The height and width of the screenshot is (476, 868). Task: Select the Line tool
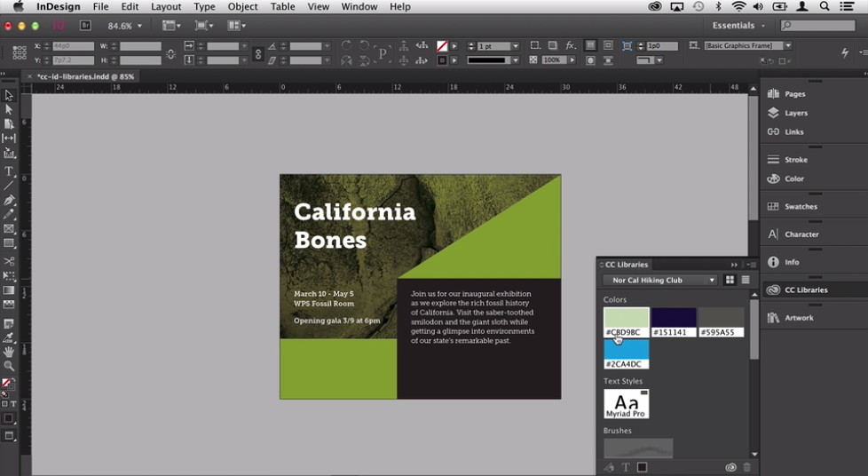pyautogui.click(x=9, y=185)
